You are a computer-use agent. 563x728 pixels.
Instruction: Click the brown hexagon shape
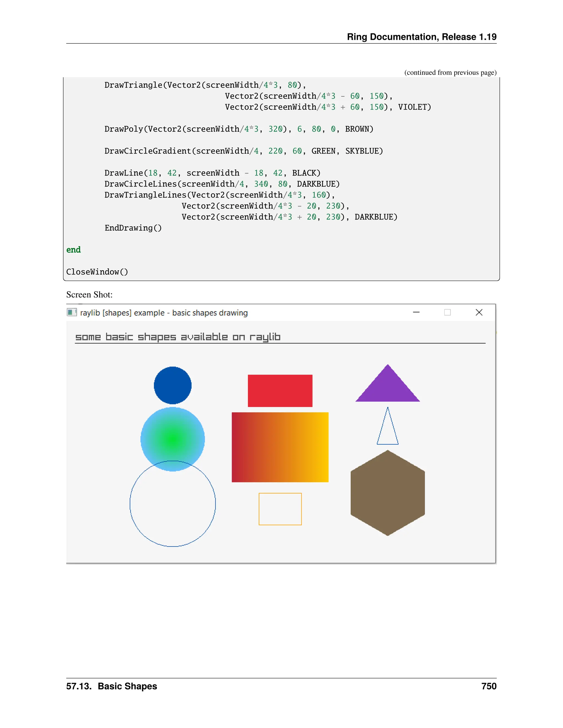[388, 493]
